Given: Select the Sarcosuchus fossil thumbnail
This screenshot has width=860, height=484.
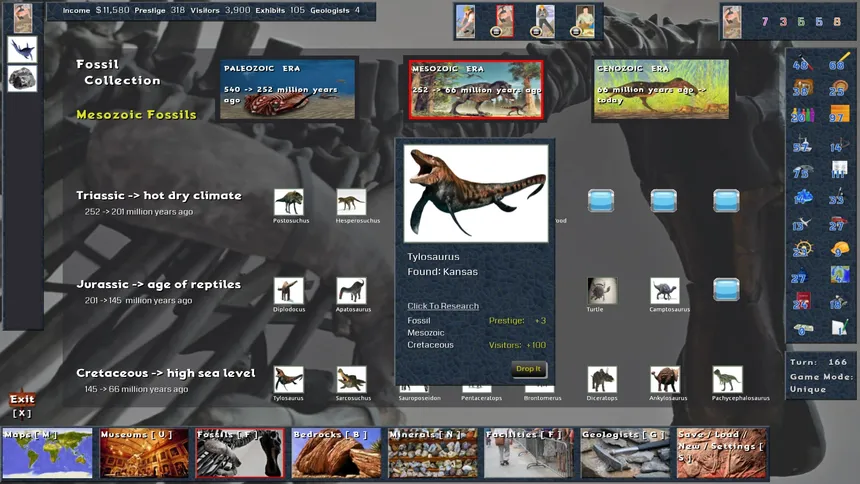Looking at the screenshot, I should coord(351,380).
